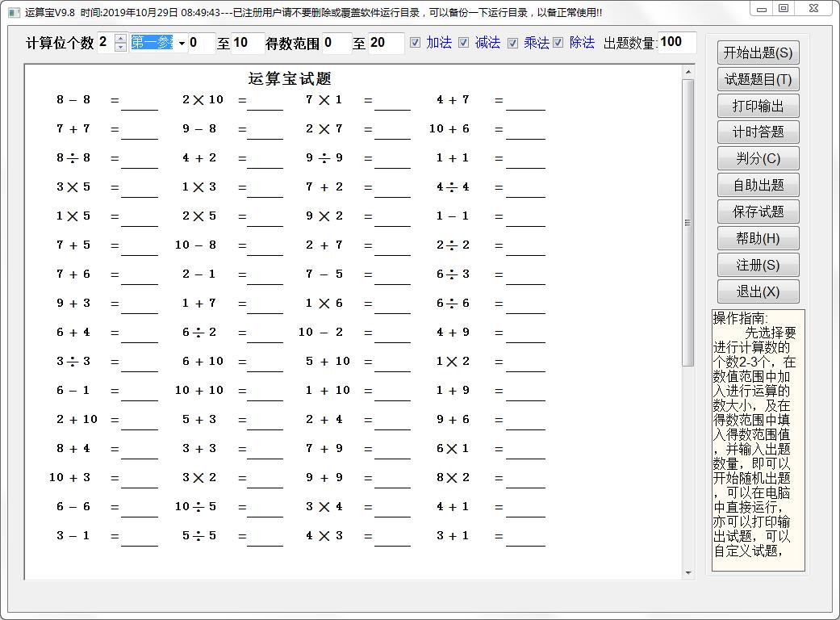Toggle the 乘法 checkbox
This screenshot has width=840, height=620.
512,43
